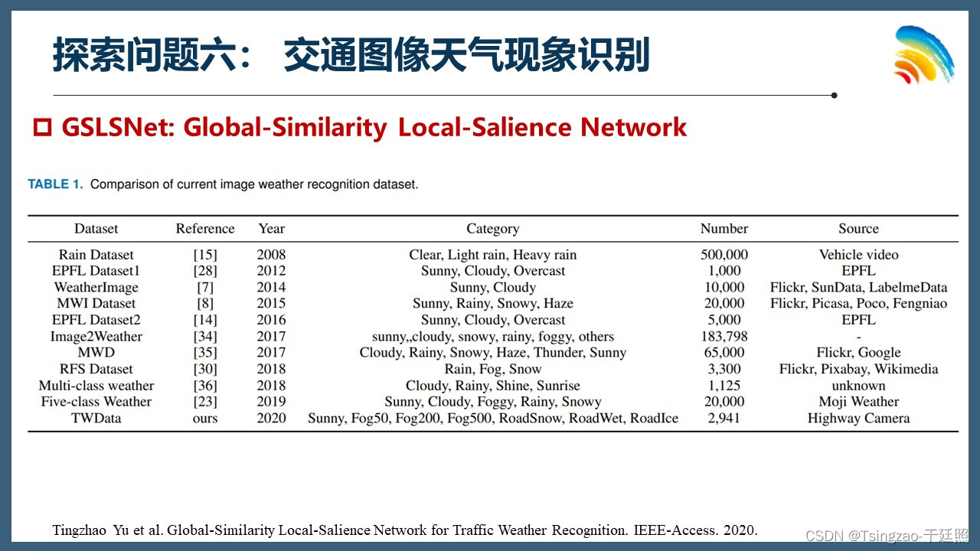Click 'Flickr, Pixabay, Wikimedia' source cell

coord(858,369)
